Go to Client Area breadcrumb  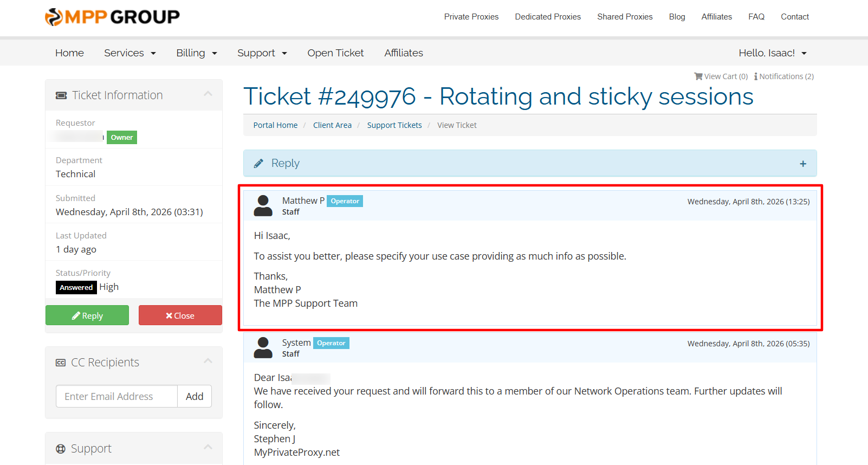tap(332, 125)
